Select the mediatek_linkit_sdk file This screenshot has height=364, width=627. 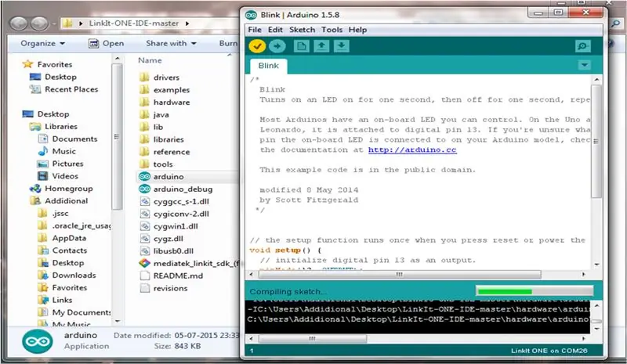click(x=189, y=263)
